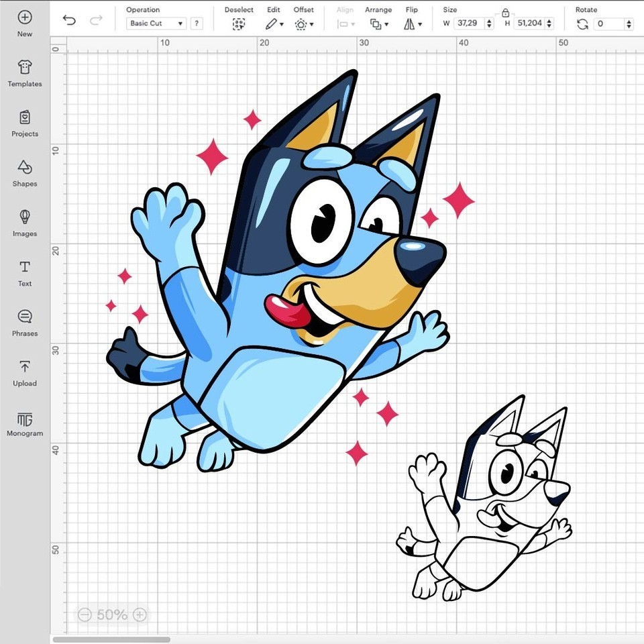Click the help question mark button

197,23
